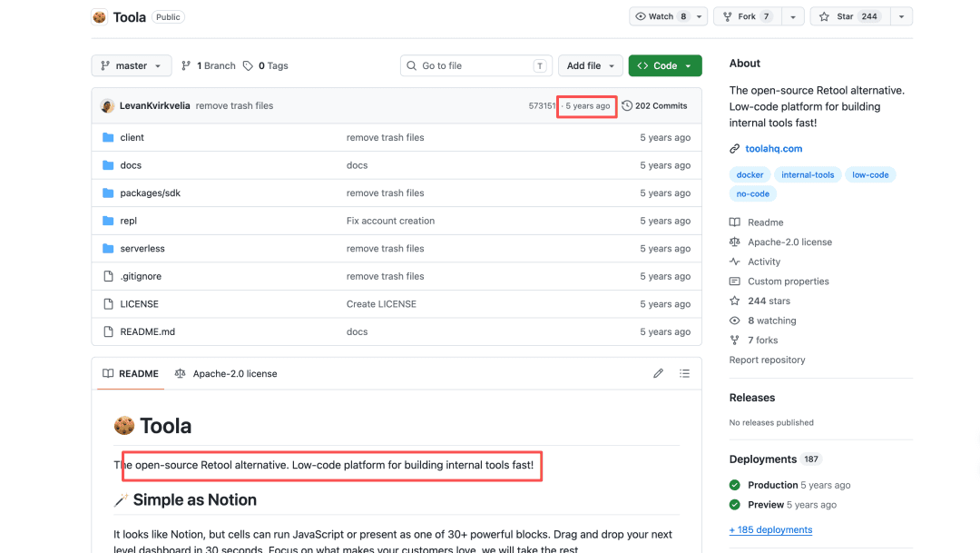Image resolution: width=980 pixels, height=553 pixels.
Task: Switch to the README tab
Action: (131, 373)
